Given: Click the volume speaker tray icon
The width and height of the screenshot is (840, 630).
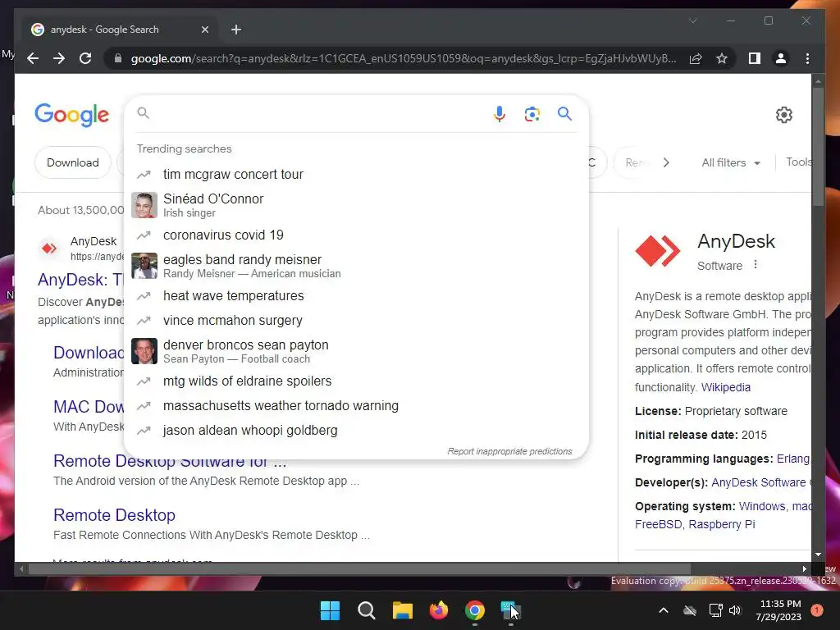Looking at the screenshot, I should [734, 610].
